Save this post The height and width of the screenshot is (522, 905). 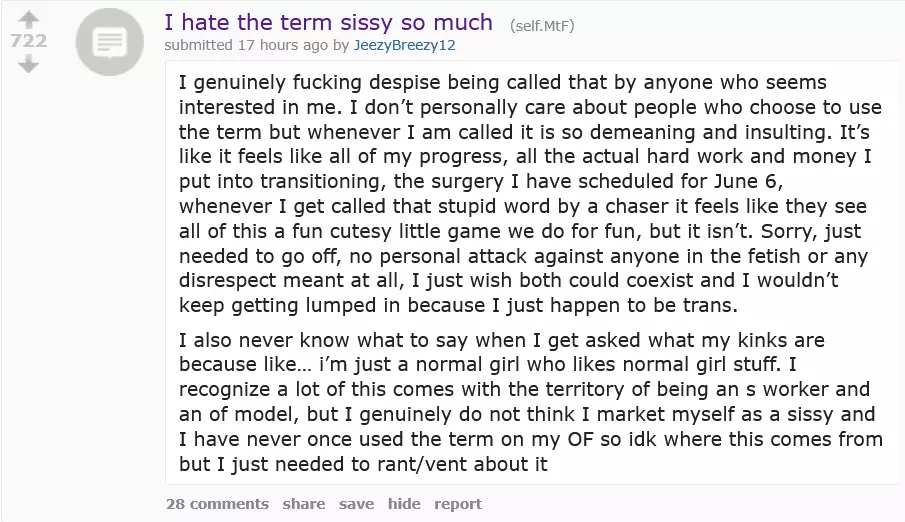[356, 504]
